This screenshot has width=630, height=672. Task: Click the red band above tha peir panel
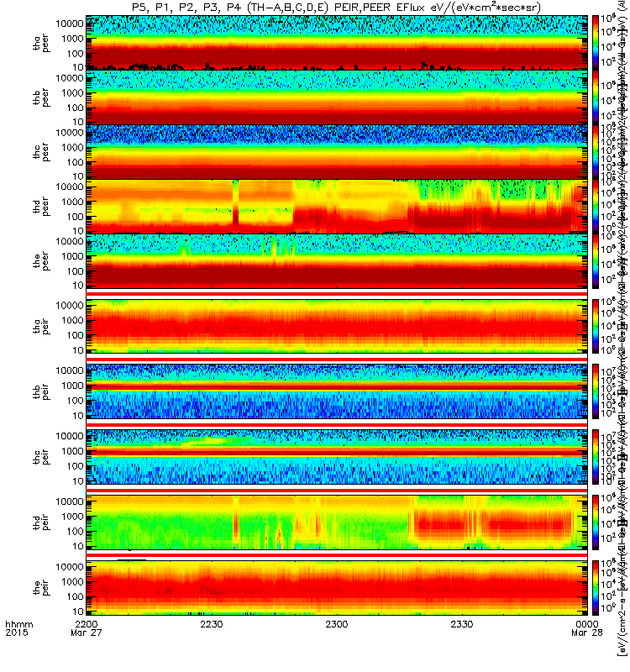[337, 293]
